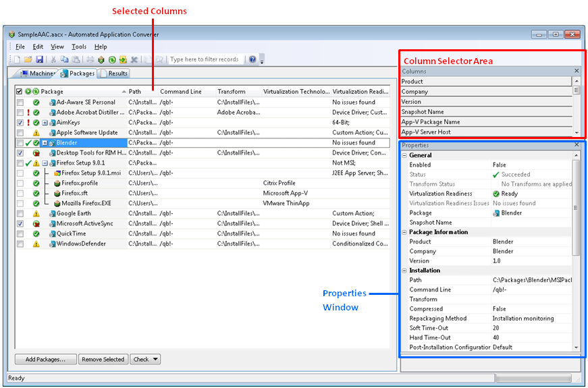Click the filter records search field
The width and height of the screenshot is (588, 388).
click(x=205, y=59)
